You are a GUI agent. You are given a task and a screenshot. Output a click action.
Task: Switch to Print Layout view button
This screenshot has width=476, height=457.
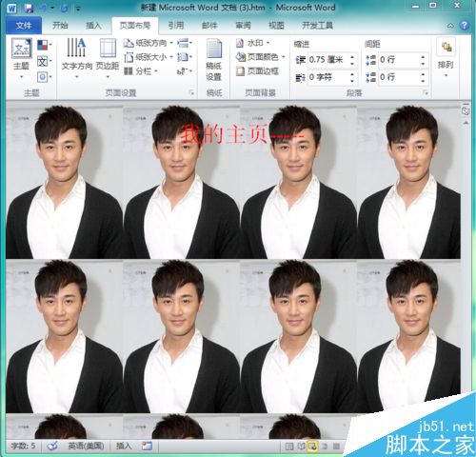(x=289, y=447)
